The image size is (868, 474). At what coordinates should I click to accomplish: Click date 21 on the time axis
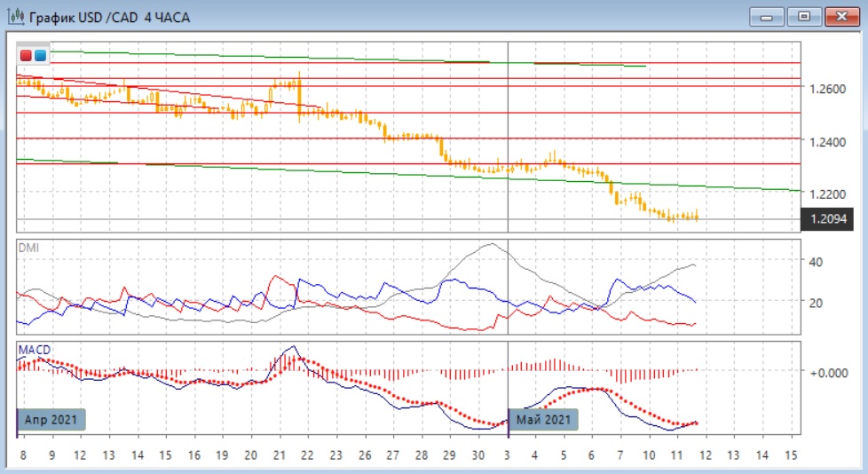click(279, 454)
